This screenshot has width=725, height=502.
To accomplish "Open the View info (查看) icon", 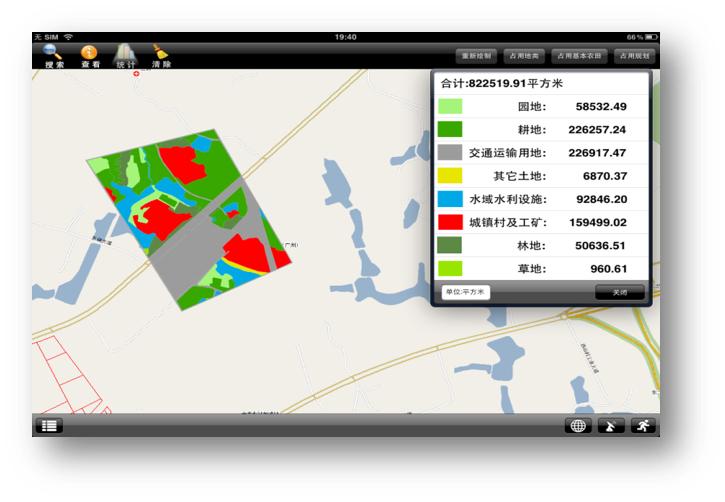I will coord(90,55).
